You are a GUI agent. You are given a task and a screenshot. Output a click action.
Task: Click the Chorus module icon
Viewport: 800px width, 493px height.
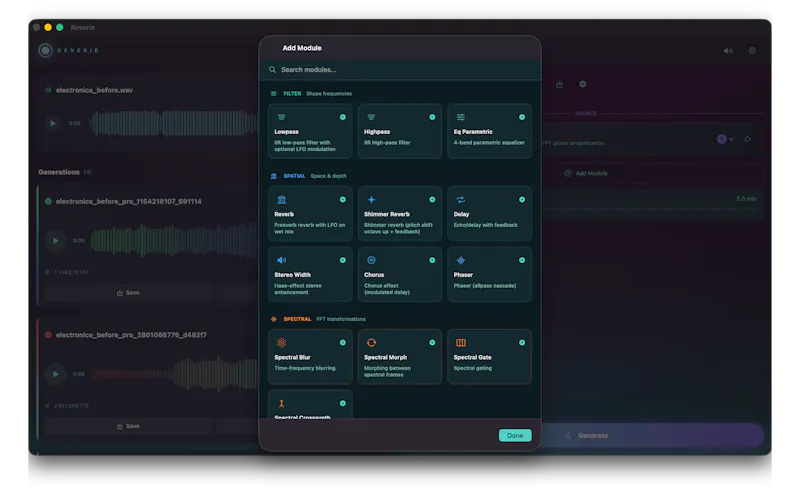371,260
